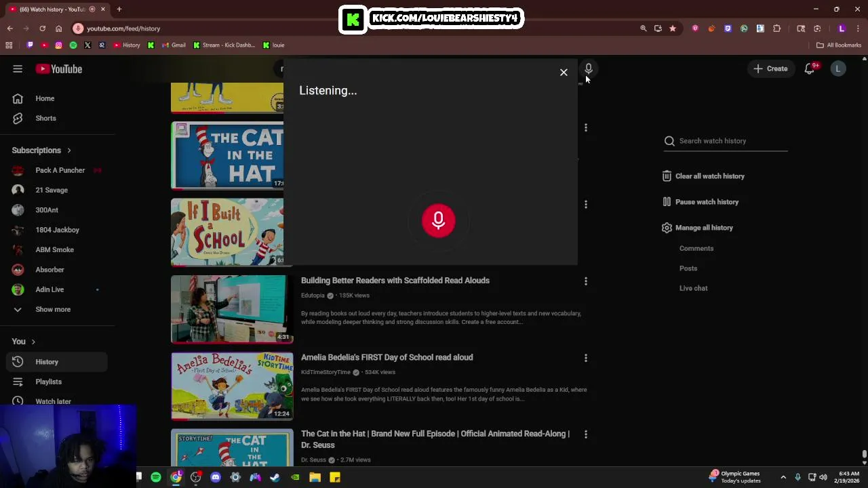868x488 pixels.
Task: Open Shorts in sidebar
Action: 58,118
